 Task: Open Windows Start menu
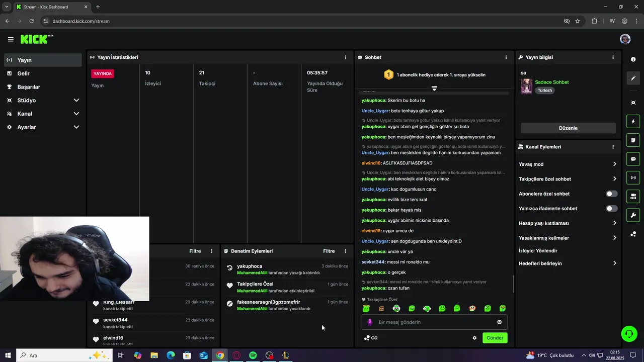pos(8,355)
